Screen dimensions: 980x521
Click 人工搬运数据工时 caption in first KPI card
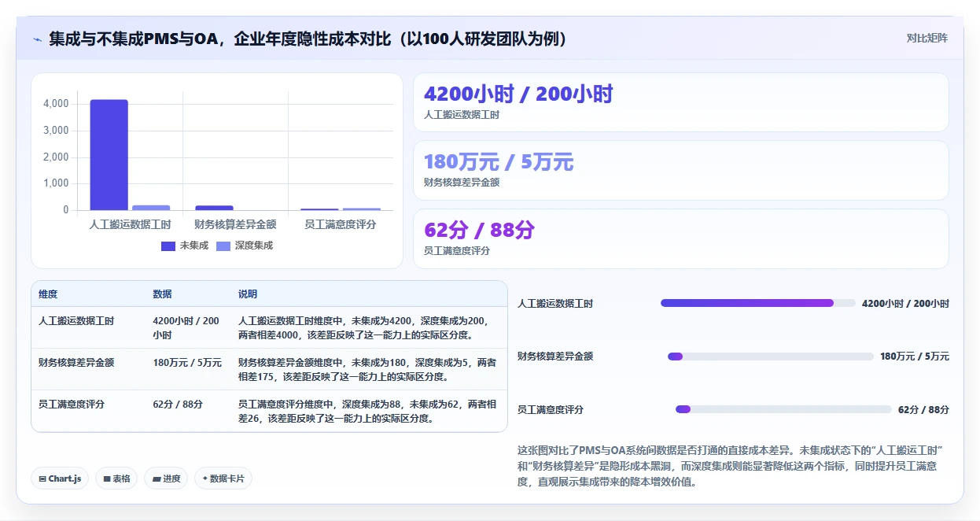(462, 114)
